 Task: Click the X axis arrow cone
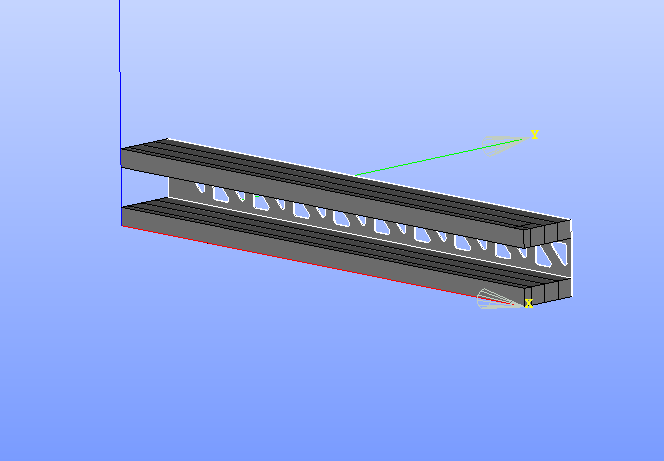[499, 299]
